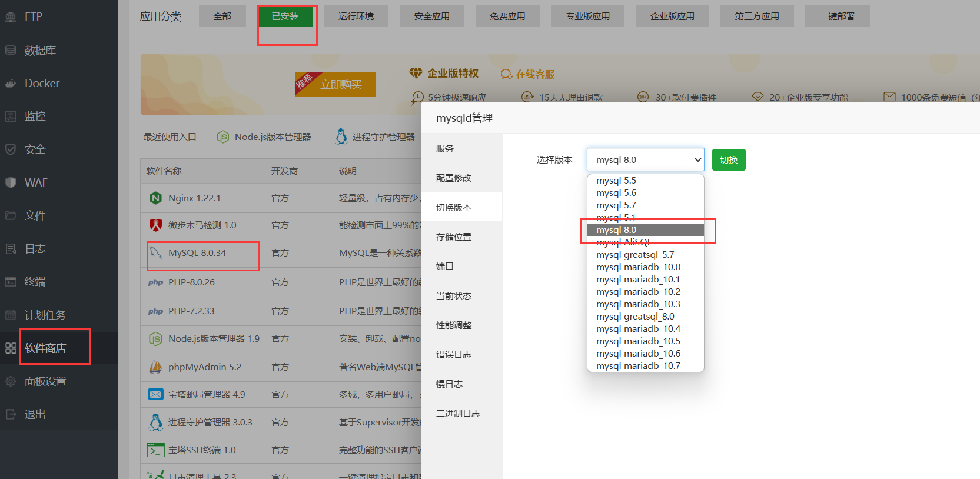Select the 运行环境 category tab

356,16
